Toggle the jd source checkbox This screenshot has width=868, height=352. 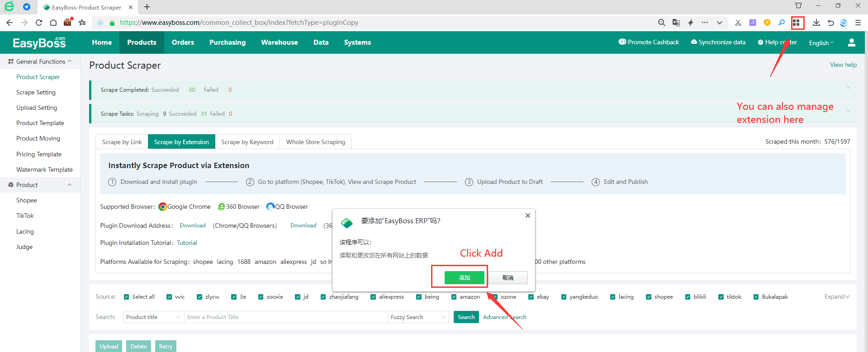298,297
